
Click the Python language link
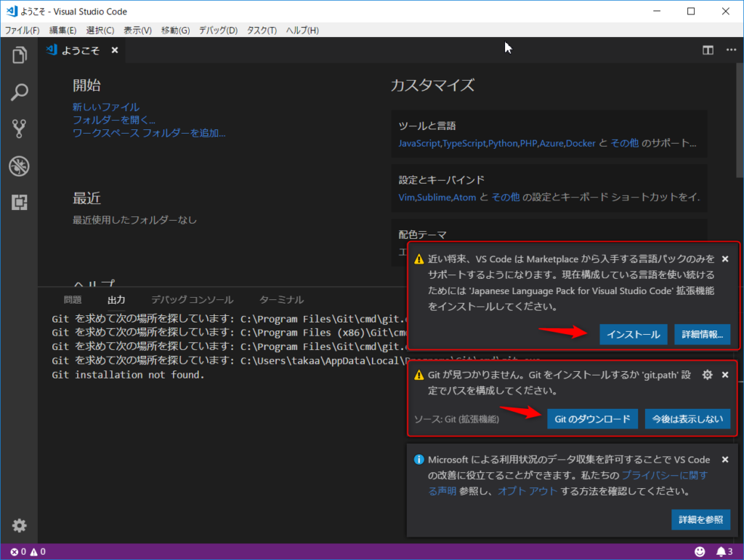point(503,143)
